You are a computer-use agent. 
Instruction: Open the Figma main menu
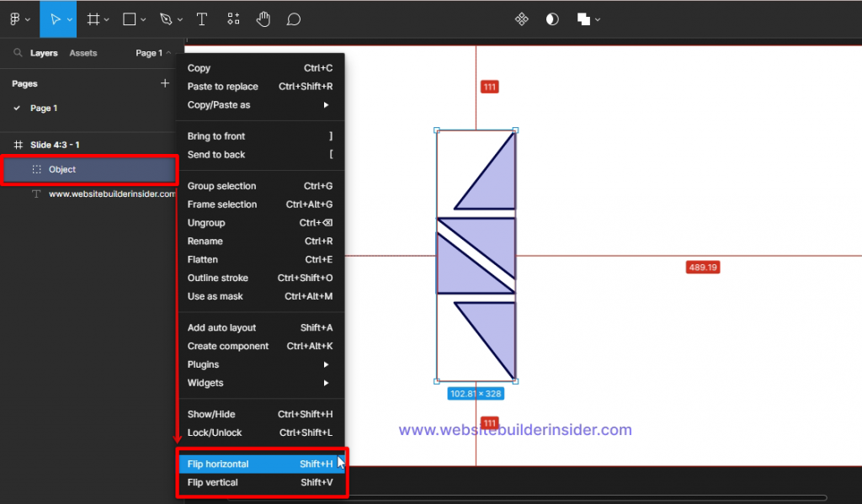pyautogui.click(x=17, y=19)
